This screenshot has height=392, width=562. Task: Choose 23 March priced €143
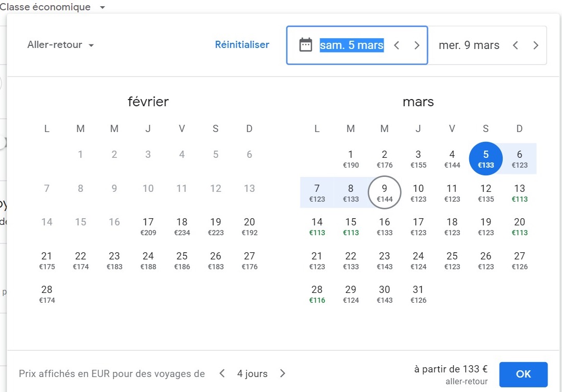(x=384, y=260)
